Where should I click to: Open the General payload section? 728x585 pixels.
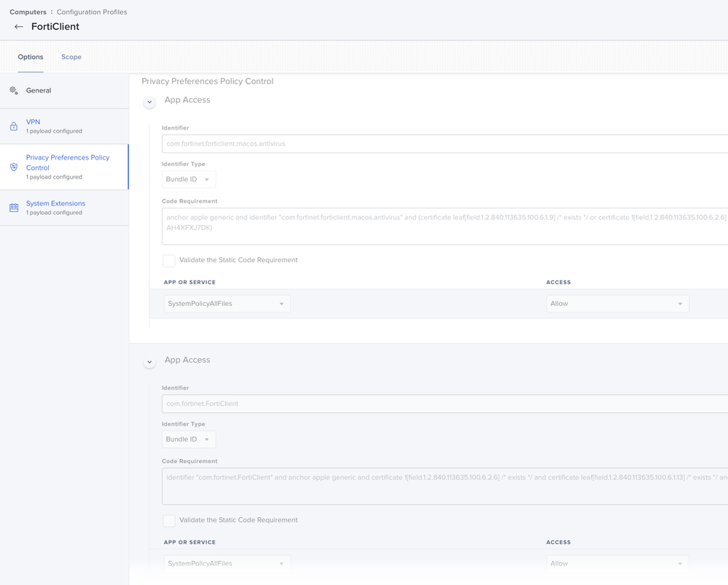click(64, 90)
